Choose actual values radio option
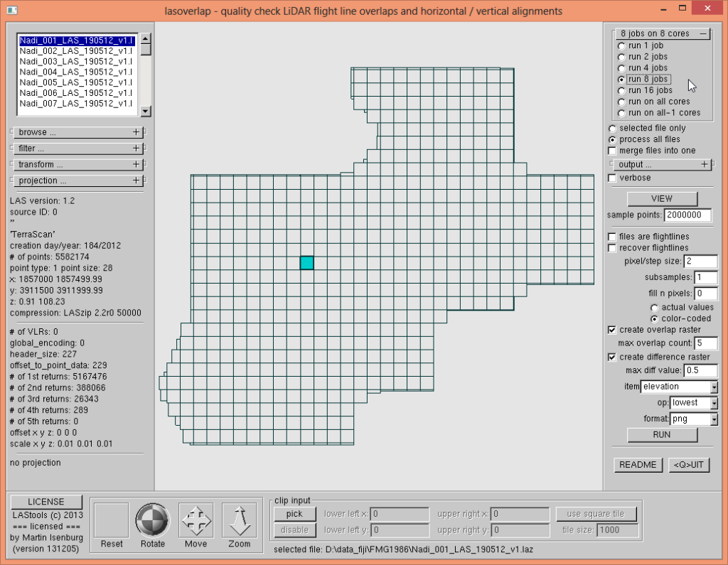This screenshot has width=728, height=565. pyautogui.click(x=655, y=307)
